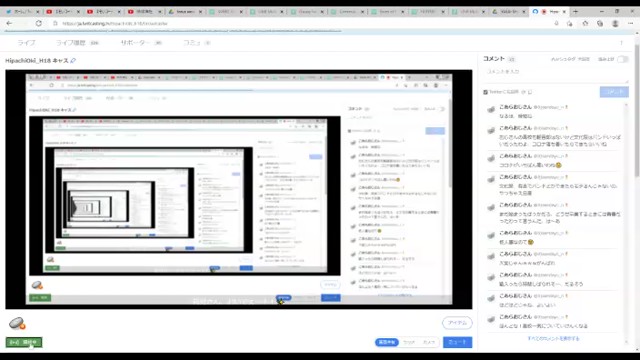Open the ライブ tab
The image size is (640, 360).
tap(27, 42)
